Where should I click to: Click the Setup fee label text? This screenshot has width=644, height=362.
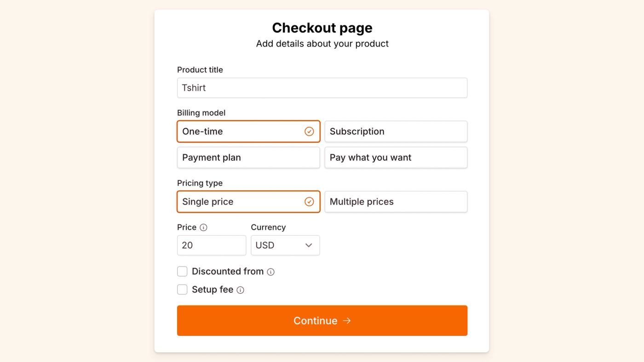click(x=213, y=290)
